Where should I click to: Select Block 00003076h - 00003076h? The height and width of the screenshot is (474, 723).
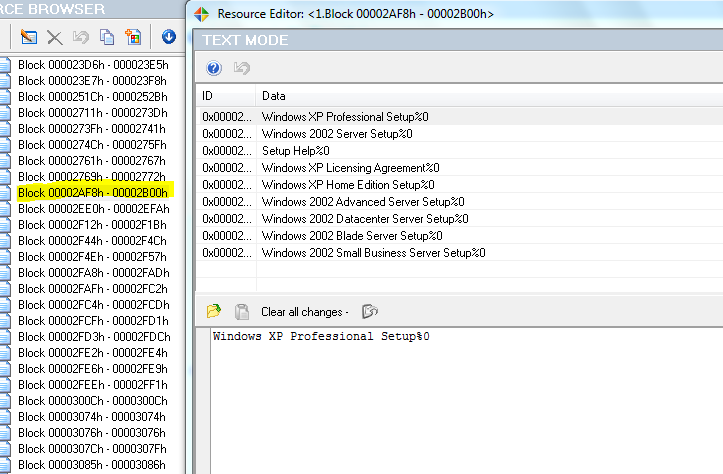click(92, 433)
